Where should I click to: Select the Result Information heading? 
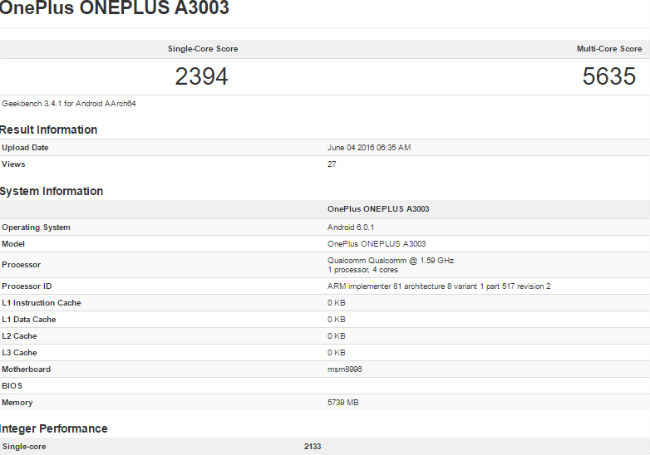tap(49, 130)
